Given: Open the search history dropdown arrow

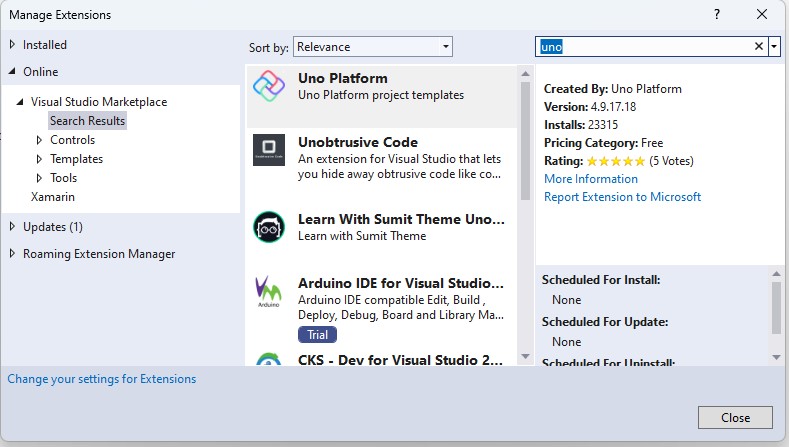Looking at the screenshot, I should pos(774,47).
